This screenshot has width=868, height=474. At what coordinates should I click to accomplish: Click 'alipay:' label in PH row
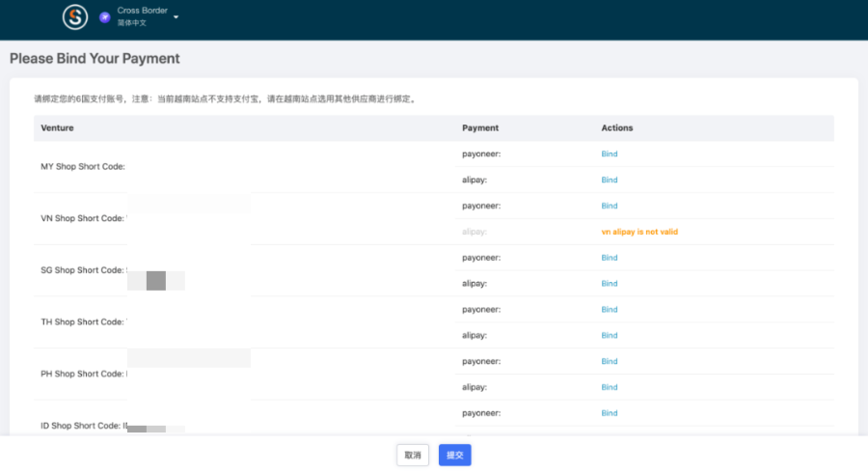pyautogui.click(x=475, y=387)
